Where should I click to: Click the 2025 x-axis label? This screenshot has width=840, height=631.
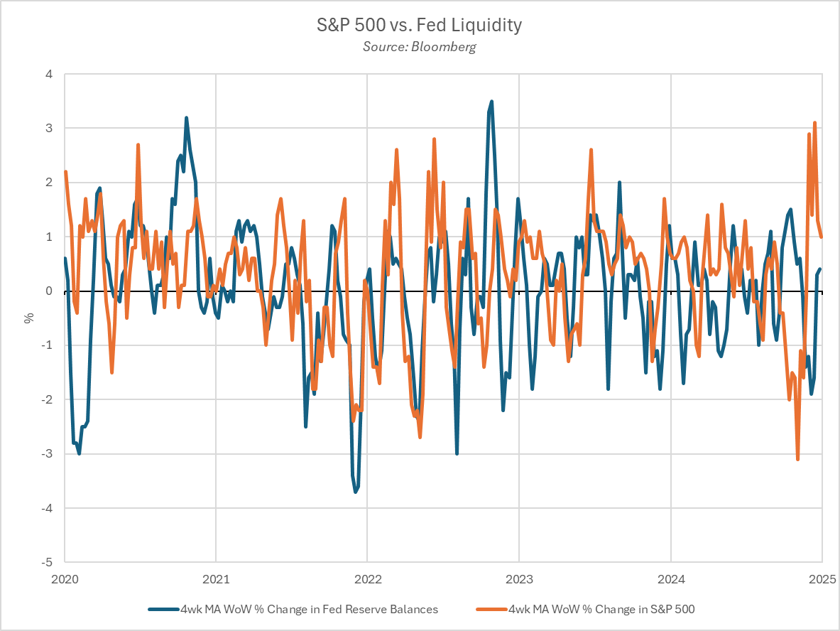[822, 578]
